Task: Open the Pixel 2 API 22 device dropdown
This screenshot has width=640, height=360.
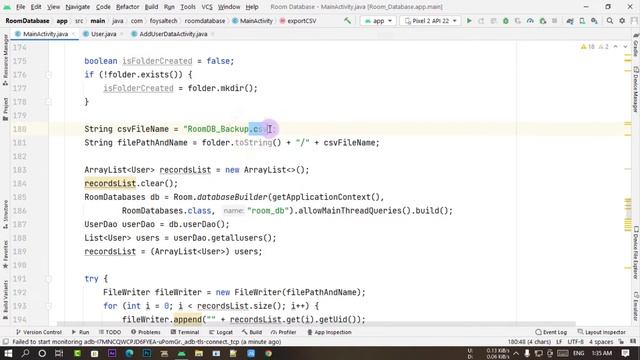Action: (430, 20)
